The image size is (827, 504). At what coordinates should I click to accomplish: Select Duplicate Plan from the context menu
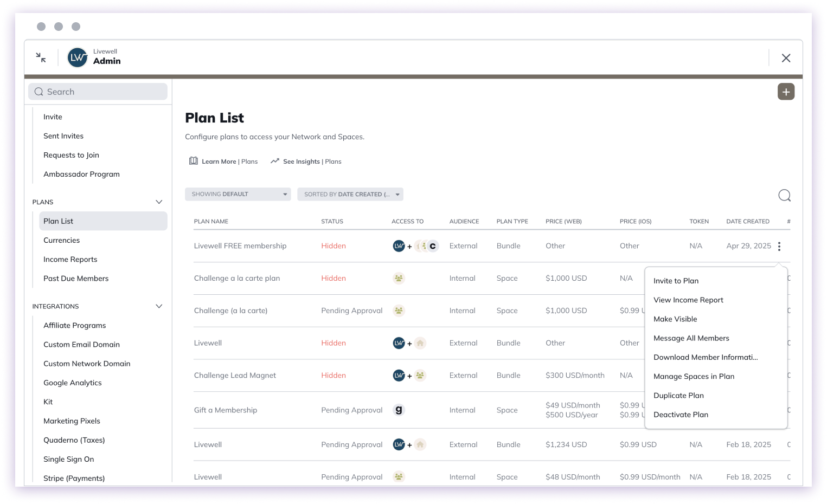(678, 395)
